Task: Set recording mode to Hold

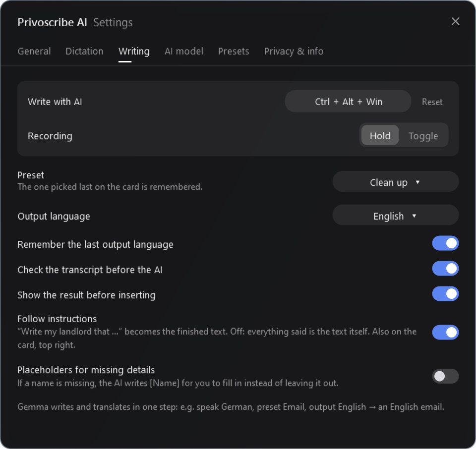Action: pyautogui.click(x=380, y=135)
